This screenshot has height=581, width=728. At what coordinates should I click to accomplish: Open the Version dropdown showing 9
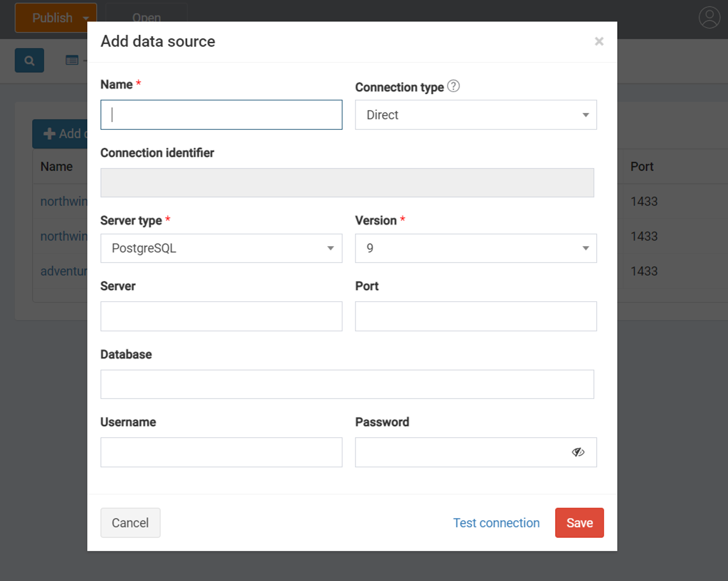(476, 248)
